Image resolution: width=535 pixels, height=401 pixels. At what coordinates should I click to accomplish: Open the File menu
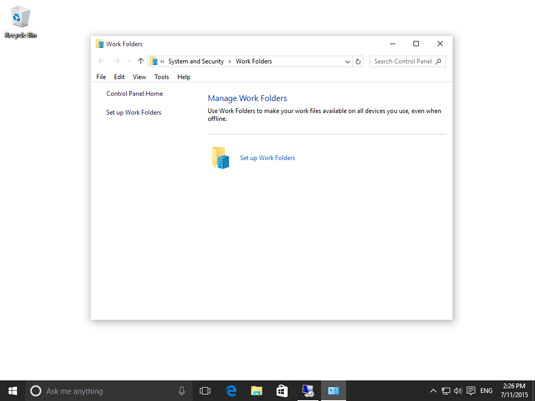(101, 77)
